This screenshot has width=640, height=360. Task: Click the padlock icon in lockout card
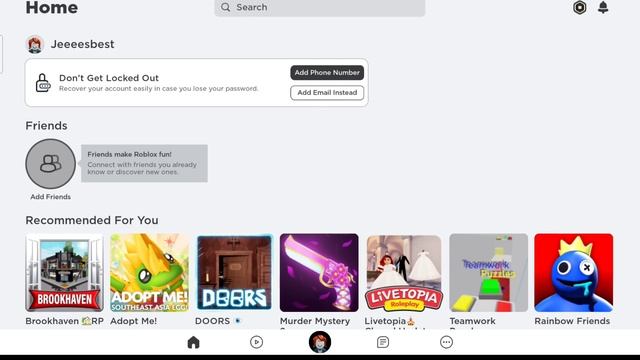(42, 83)
